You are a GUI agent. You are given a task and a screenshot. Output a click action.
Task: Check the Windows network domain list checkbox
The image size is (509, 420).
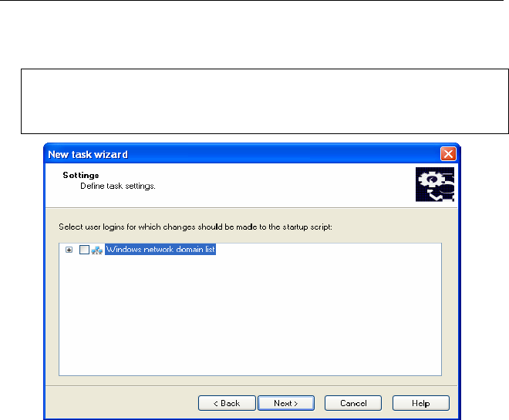pos(84,250)
